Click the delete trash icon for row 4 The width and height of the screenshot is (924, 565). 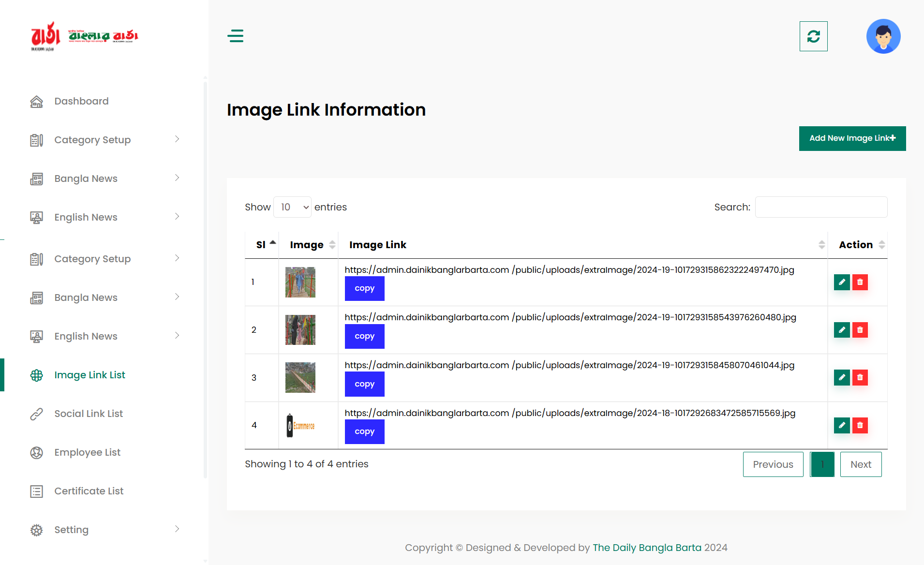(860, 425)
